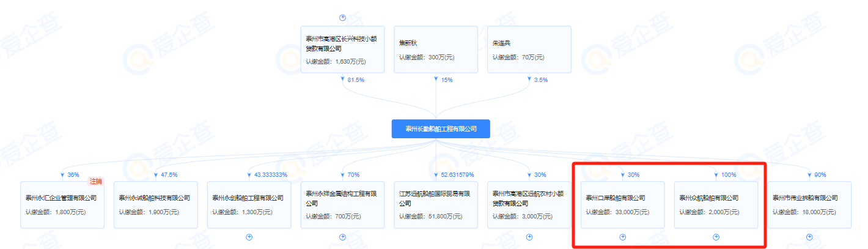Open 泰州永祥金属结构工程有限公司 company card
868x249 pixels.
click(x=342, y=205)
